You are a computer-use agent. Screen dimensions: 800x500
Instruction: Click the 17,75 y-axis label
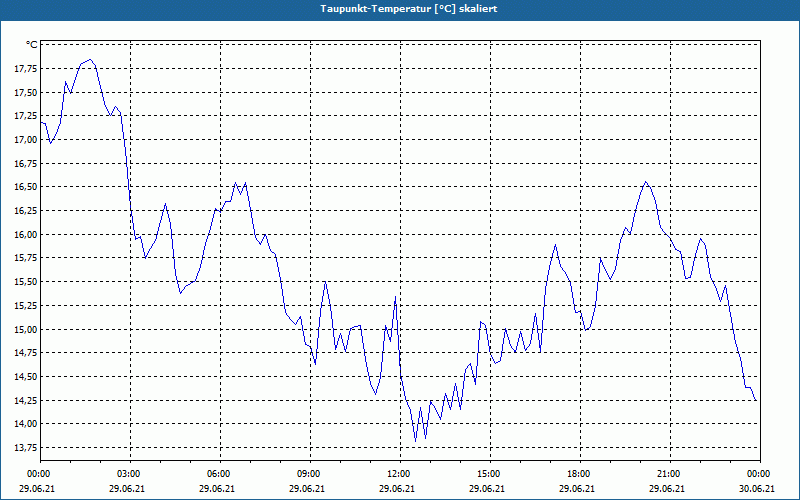tap(26, 69)
